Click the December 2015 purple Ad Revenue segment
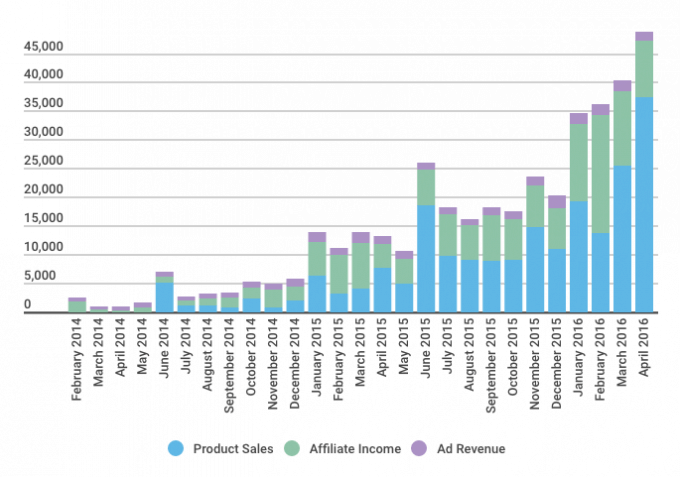 [557, 202]
